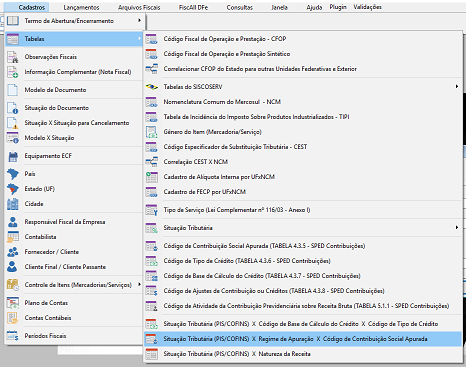Click the Modelo X Situação icon
Viewport: 466px width, 367px height.
(x=13, y=138)
